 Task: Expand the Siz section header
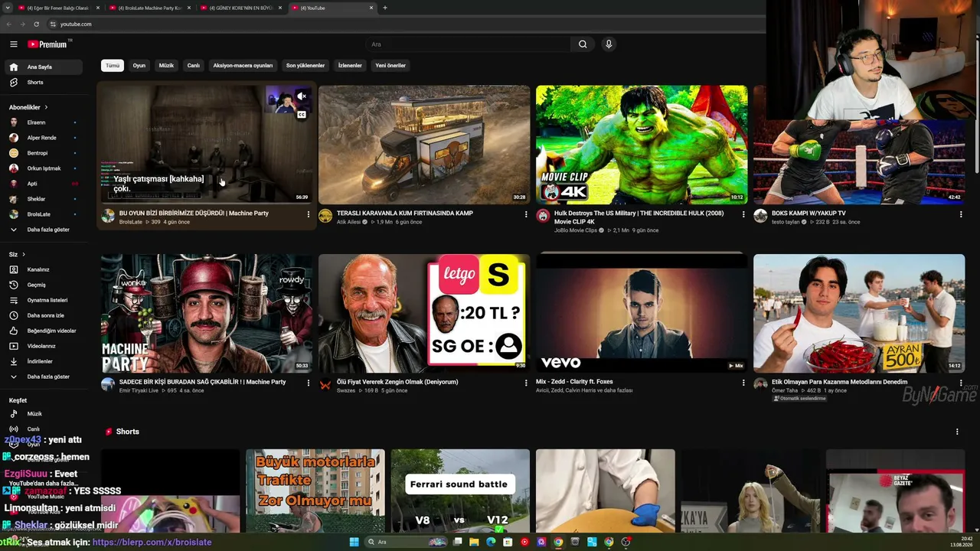17,254
